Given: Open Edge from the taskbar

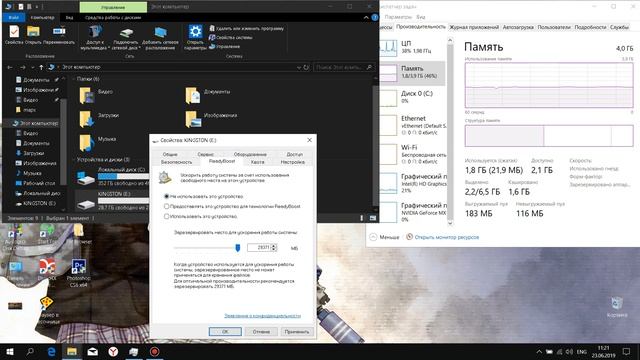Looking at the screenshot, I should tap(51, 351).
